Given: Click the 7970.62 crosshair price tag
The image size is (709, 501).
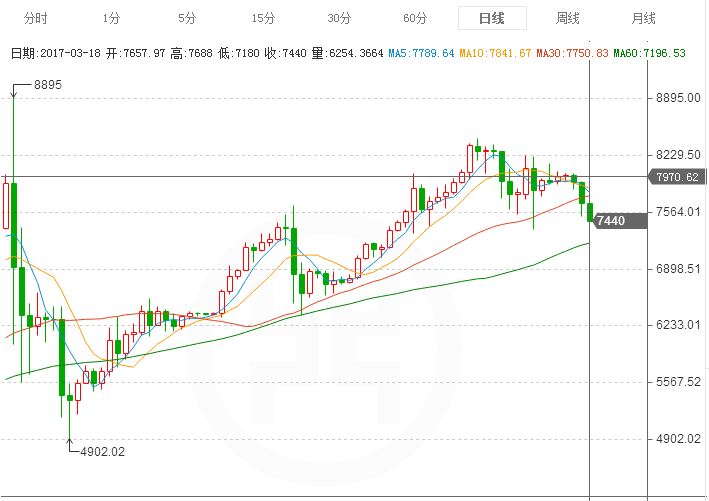Looking at the screenshot, I should click(677, 177).
